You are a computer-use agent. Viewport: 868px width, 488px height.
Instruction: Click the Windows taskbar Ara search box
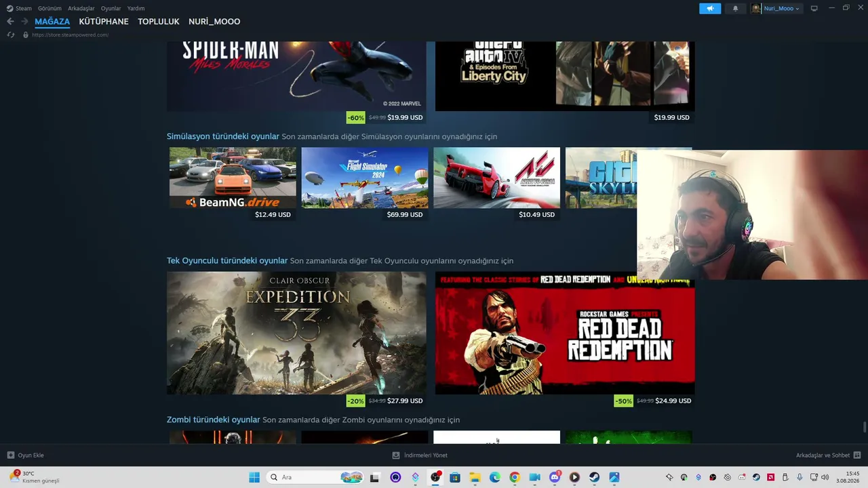(x=315, y=477)
